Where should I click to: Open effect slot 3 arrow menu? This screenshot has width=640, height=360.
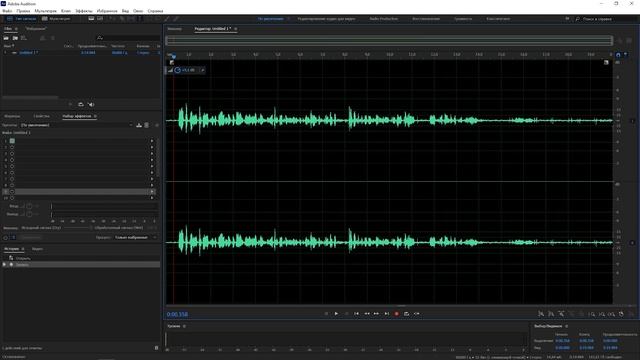[152, 154]
